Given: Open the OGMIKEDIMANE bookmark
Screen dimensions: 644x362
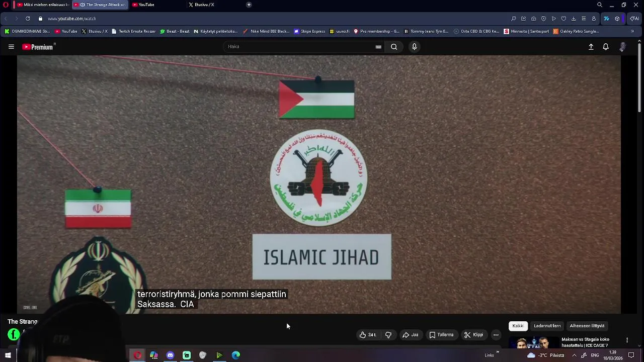Looking at the screenshot, I should pyautogui.click(x=27, y=31).
